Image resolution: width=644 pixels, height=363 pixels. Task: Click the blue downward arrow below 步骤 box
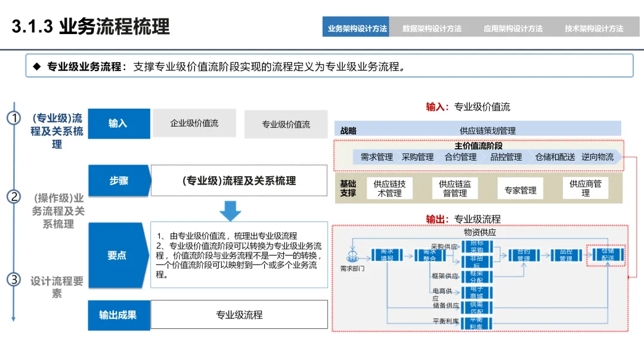coord(230,211)
